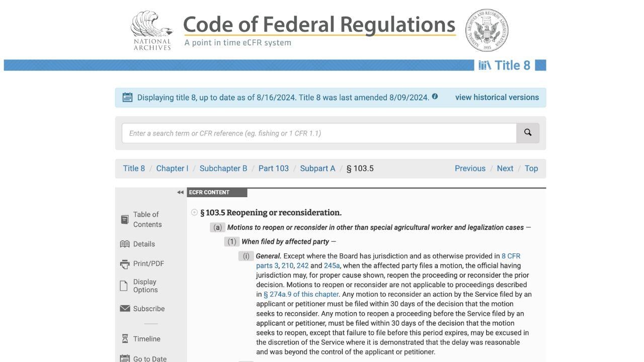644x362 pixels.
Task: Open the Timeline hourglass icon
Action: tap(125, 338)
